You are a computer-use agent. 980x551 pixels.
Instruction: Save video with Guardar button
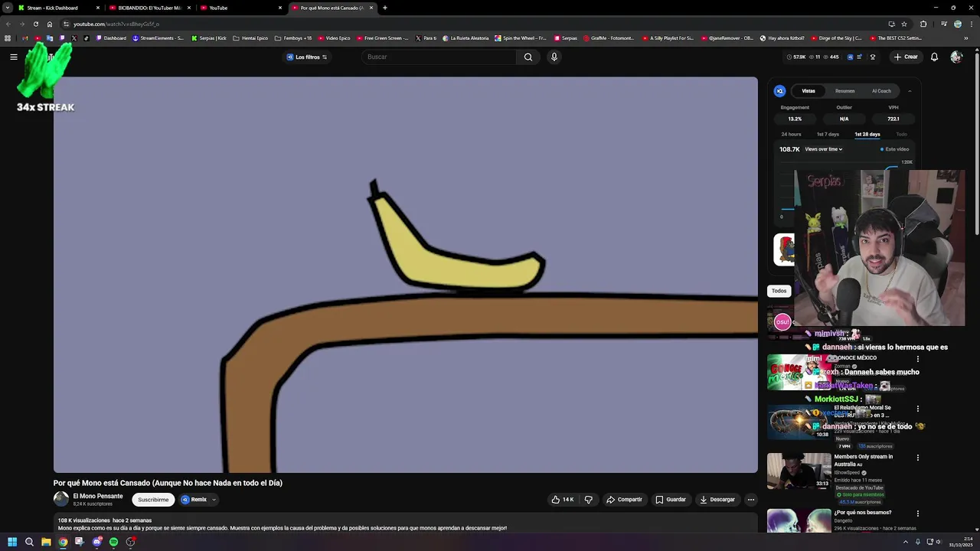click(671, 500)
